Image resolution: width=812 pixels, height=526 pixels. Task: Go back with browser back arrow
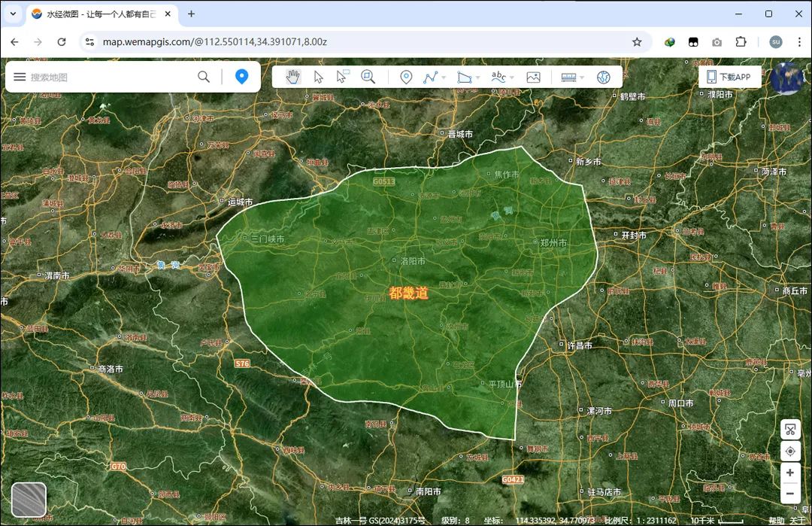14,42
